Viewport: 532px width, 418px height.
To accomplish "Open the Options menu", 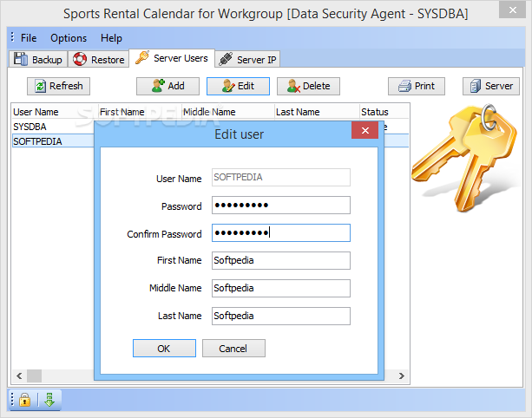I will 69,38.
